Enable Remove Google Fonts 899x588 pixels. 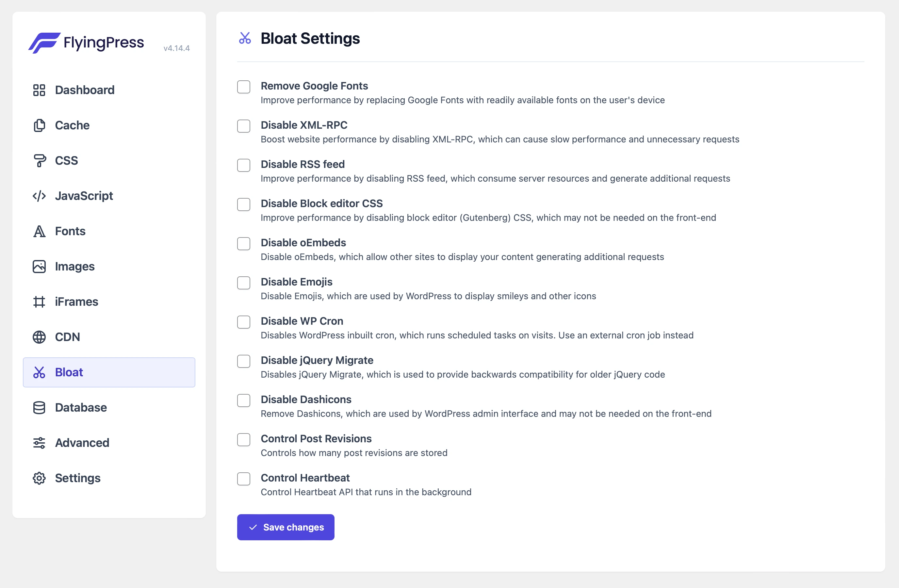244,87
